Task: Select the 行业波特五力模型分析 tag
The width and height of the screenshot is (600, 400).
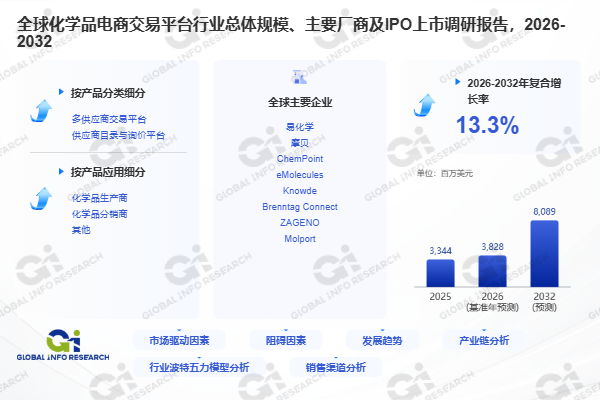Action: click(199, 367)
